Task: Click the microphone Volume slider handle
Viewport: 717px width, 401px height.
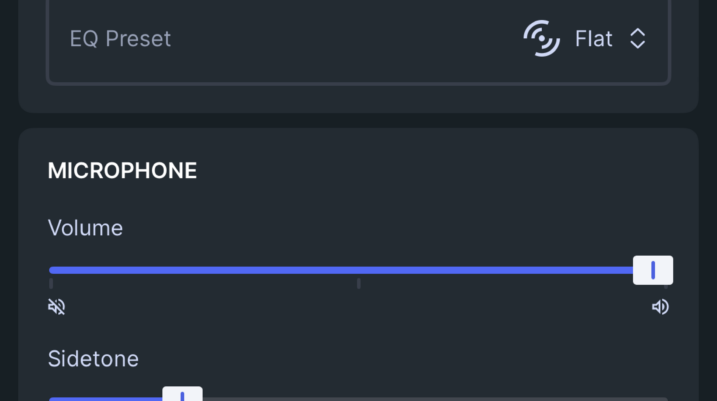Action: pos(652,270)
